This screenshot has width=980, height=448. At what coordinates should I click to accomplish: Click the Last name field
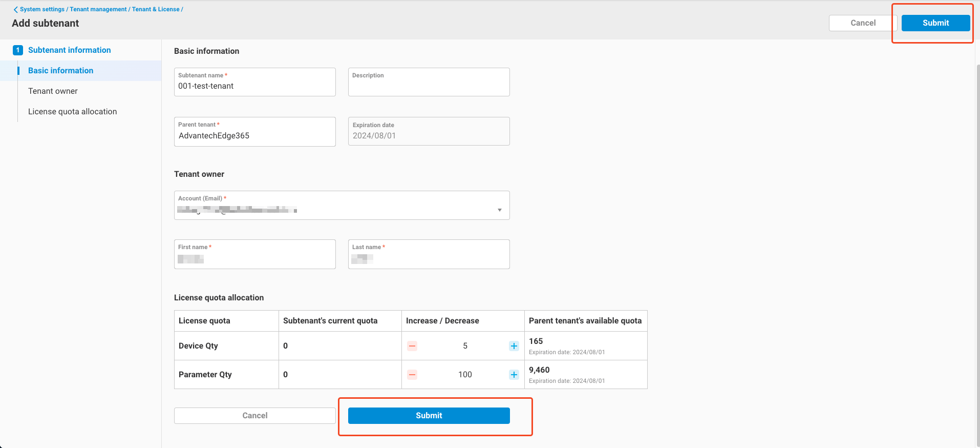pos(429,254)
